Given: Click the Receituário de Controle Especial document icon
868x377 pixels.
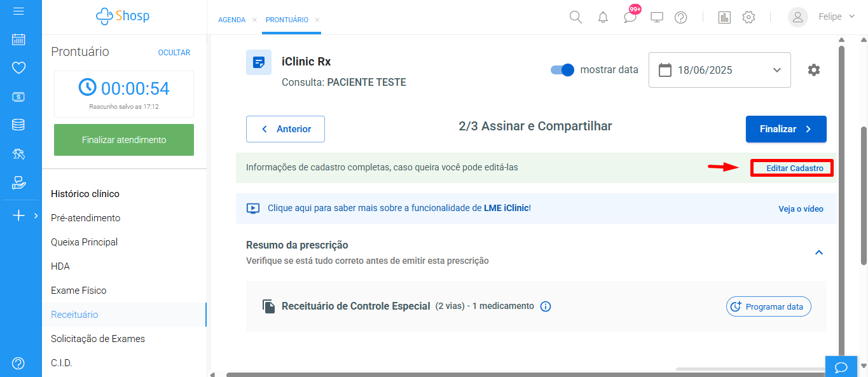Looking at the screenshot, I should [268, 306].
